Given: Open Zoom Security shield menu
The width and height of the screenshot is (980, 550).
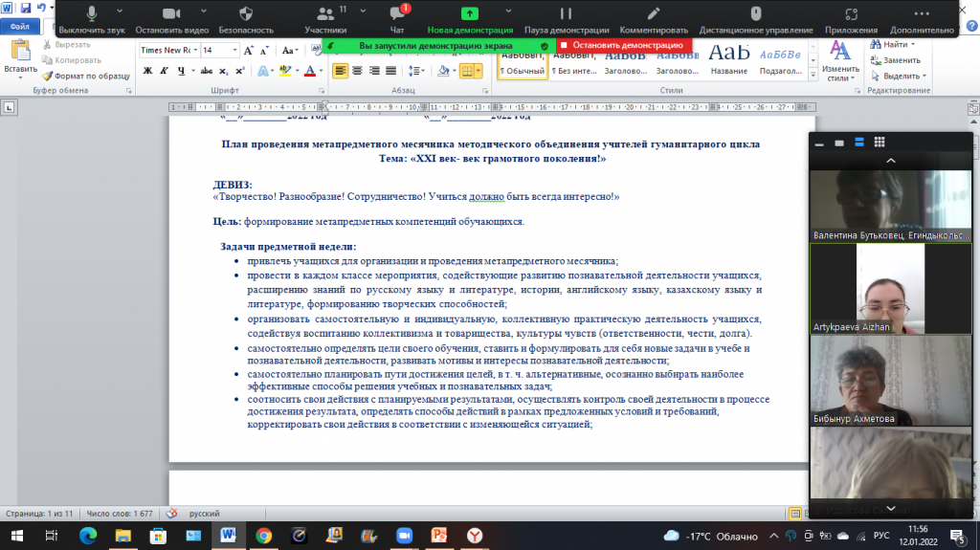Looking at the screenshot, I should (246, 19).
